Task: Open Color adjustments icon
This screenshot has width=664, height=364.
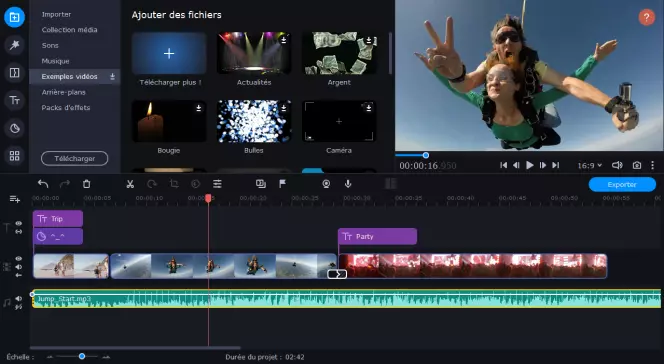Action: point(195,184)
